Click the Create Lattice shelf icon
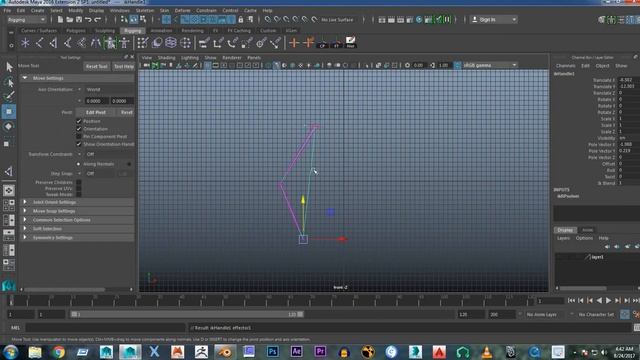Screen dimensions: 640x360 171,42
